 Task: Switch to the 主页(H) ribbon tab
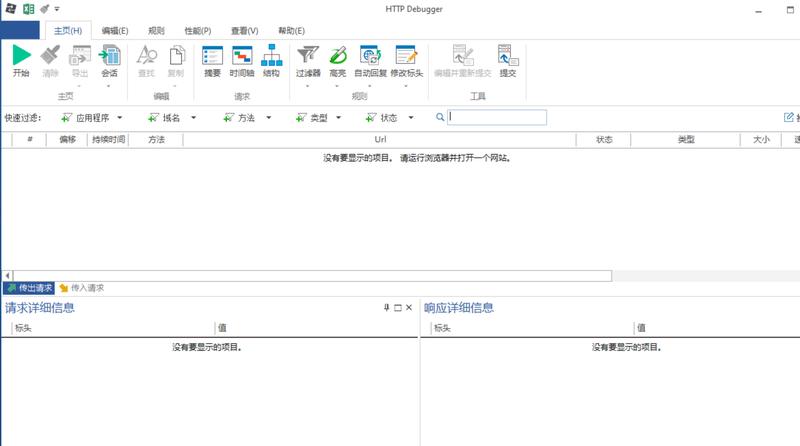pyautogui.click(x=68, y=31)
